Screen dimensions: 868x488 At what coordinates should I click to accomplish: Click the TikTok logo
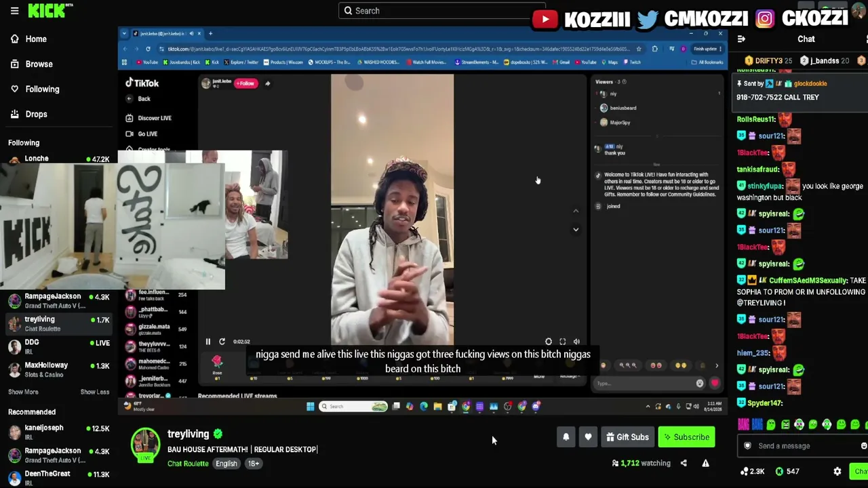point(142,83)
